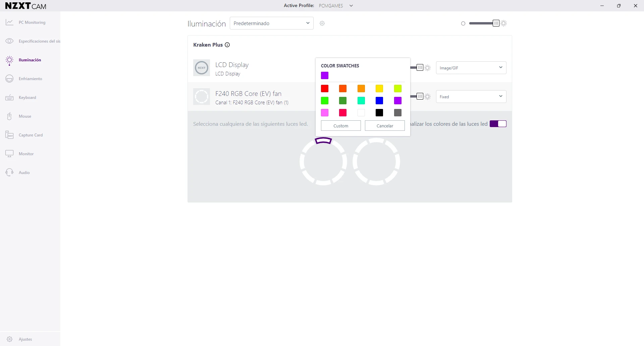Open the Image/GIF mode dropdown
This screenshot has width=644, height=346.
(x=471, y=68)
